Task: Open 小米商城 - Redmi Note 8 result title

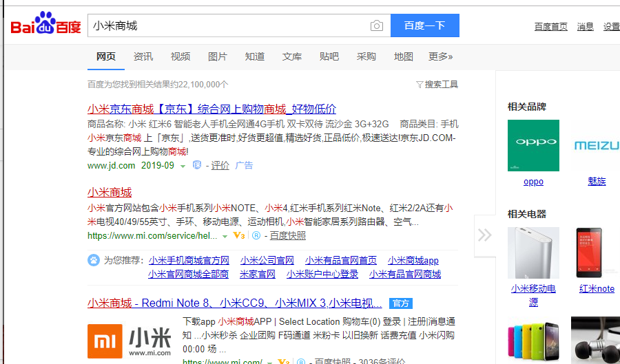Action: pos(234,303)
